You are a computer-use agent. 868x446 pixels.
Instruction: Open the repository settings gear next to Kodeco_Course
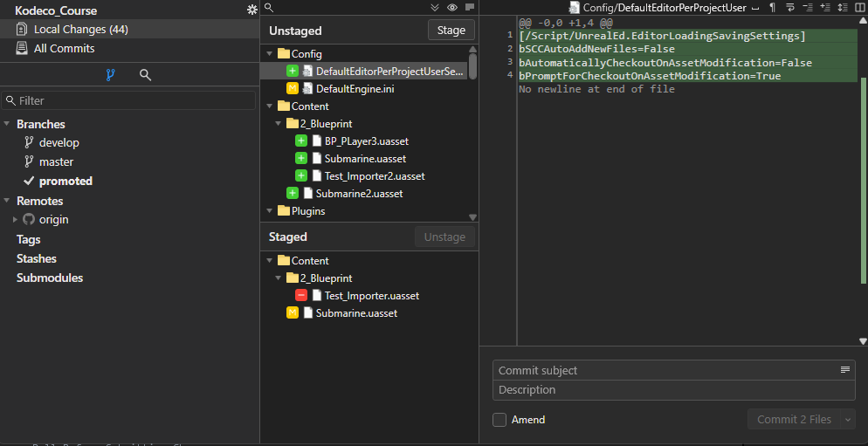tap(251, 10)
